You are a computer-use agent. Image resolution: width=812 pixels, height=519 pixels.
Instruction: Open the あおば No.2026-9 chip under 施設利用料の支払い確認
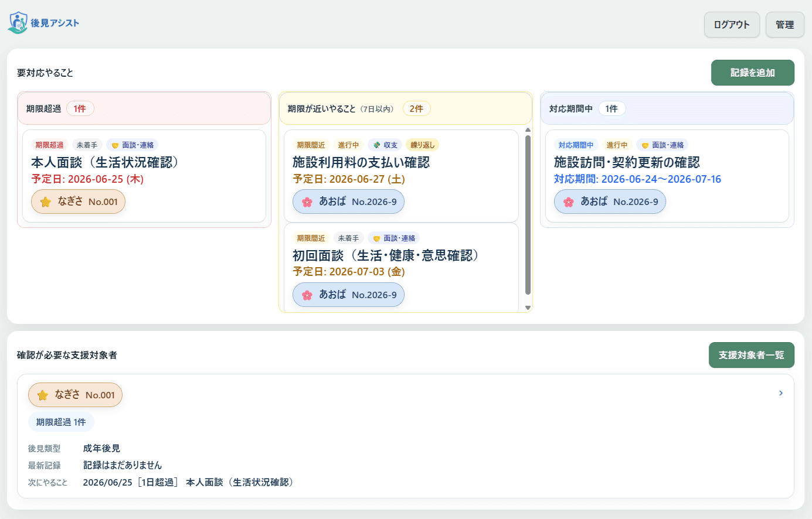pos(348,202)
